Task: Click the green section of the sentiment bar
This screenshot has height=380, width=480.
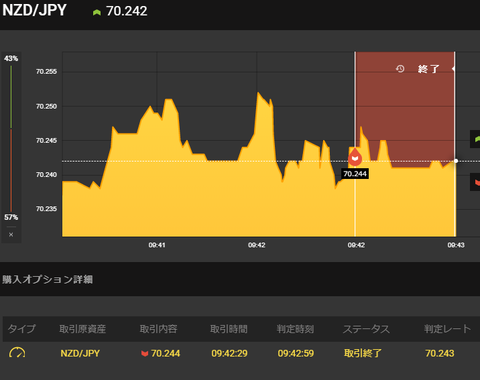Action: click(x=11, y=97)
